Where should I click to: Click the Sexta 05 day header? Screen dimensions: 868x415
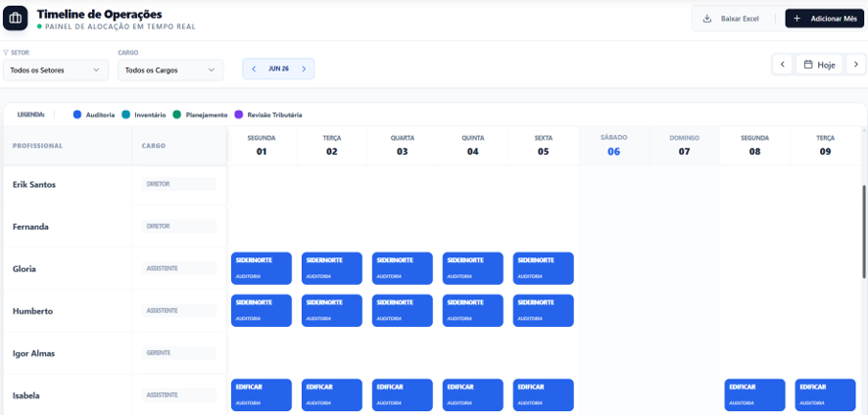pos(543,146)
